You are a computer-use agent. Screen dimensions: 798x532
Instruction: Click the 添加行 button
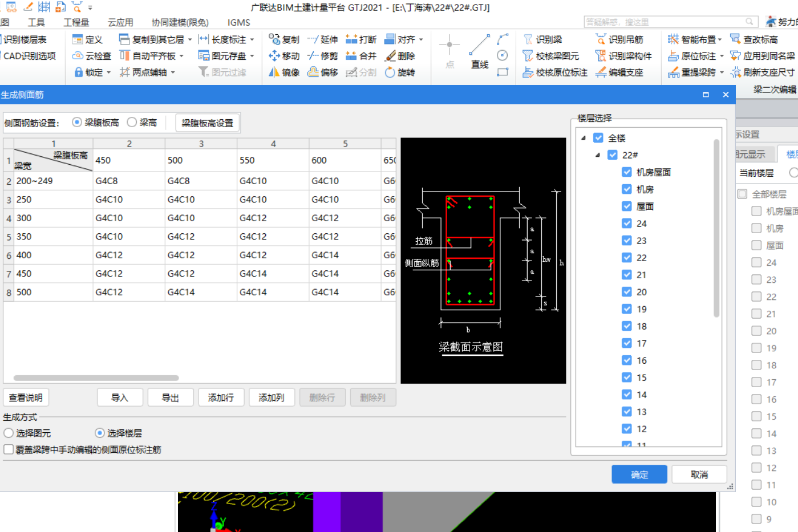221,397
